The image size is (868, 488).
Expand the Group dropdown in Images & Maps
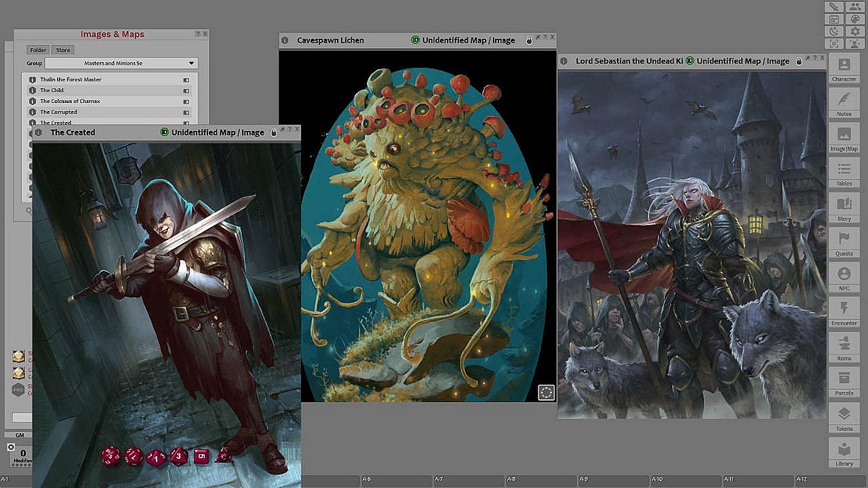191,63
